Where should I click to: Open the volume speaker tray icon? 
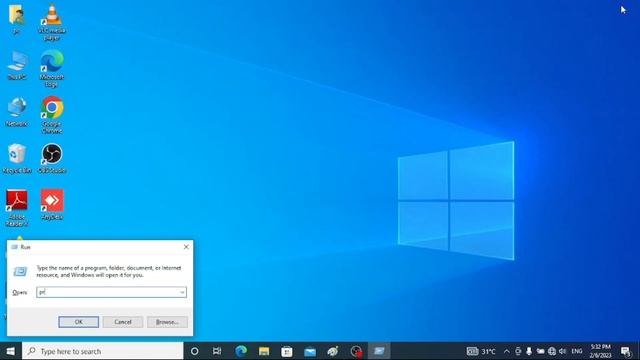562,351
